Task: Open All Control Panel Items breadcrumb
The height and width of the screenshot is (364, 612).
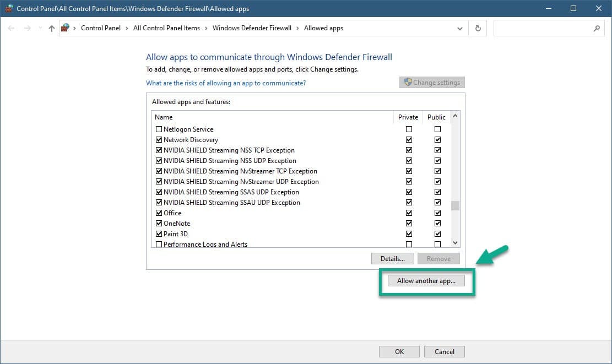Action: 167,28
